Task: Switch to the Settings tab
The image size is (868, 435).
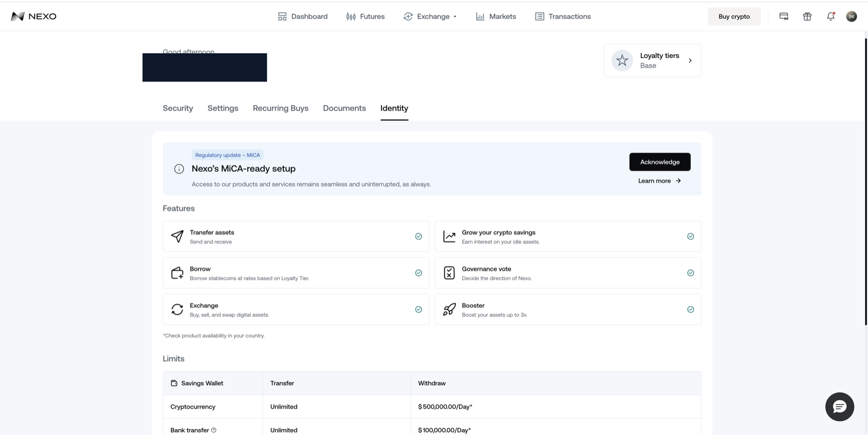Action: pos(223,108)
